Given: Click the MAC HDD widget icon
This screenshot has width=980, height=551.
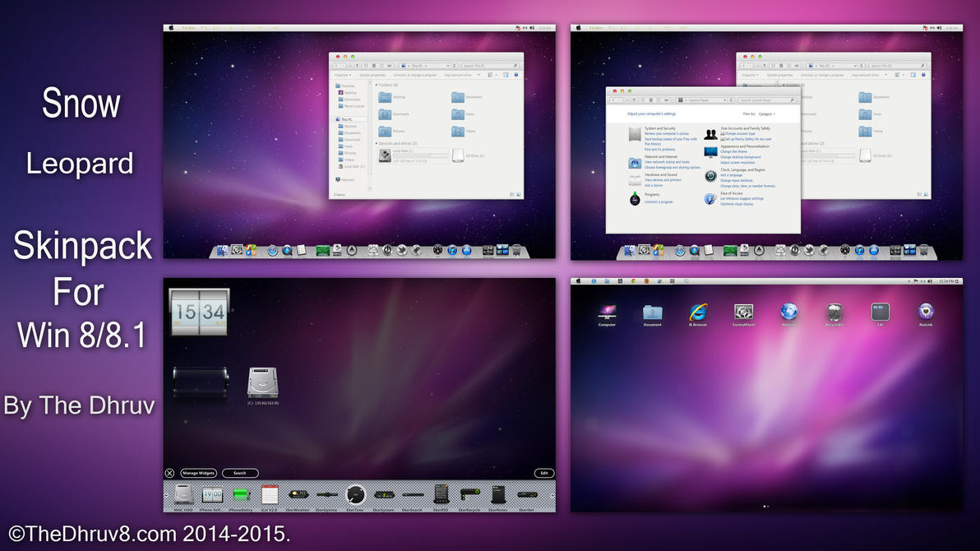Looking at the screenshot, I should (x=183, y=494).
